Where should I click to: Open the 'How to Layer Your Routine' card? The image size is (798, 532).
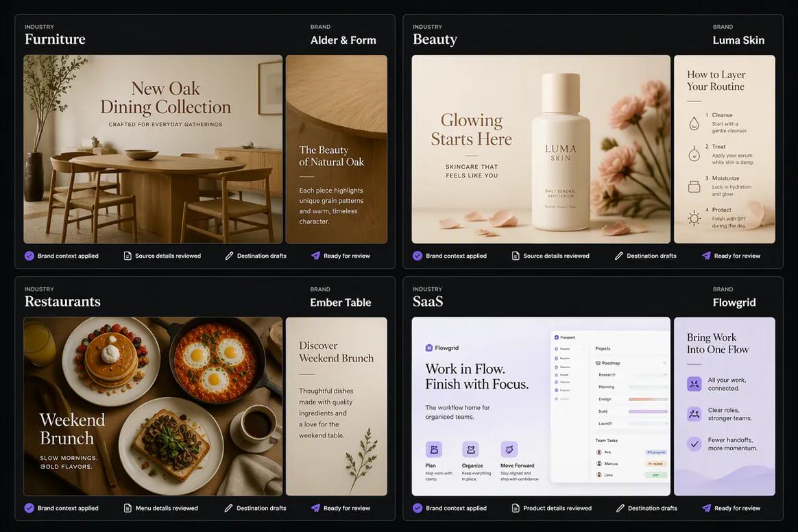(725, 149)
